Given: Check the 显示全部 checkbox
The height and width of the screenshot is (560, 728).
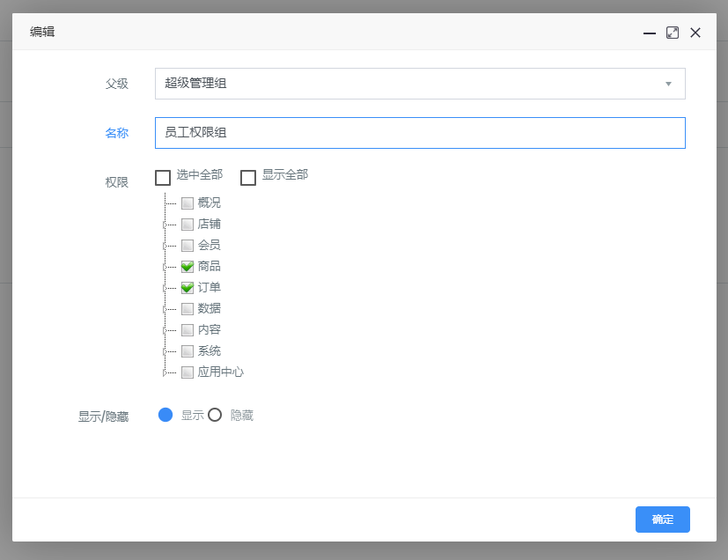Looking at the screenshot, I should coord(248,178).
